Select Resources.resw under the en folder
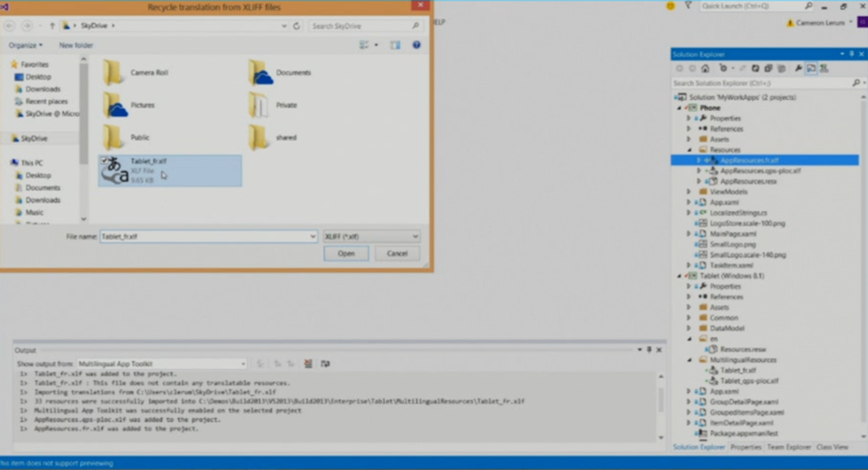Viewport: 868px width, 470px height. [x=743, y=350]
